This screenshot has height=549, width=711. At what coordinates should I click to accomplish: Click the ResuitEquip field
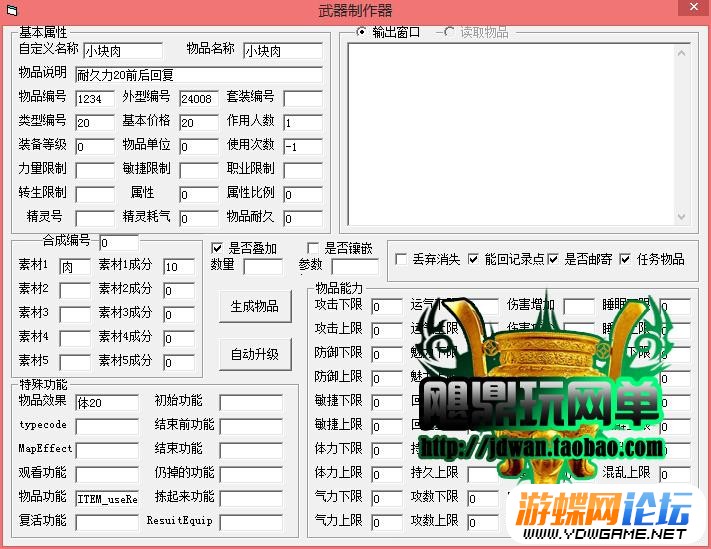pos(251,523)
